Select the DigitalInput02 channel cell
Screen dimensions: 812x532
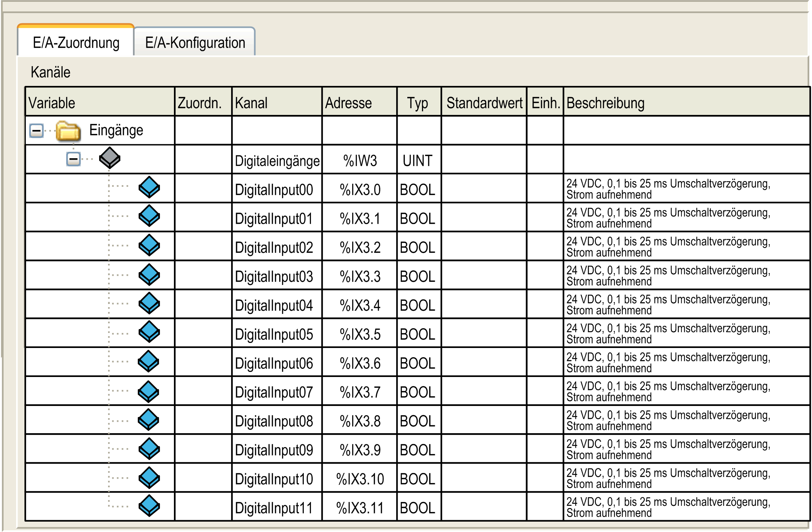pyautogui.click(x=277, y=246)
